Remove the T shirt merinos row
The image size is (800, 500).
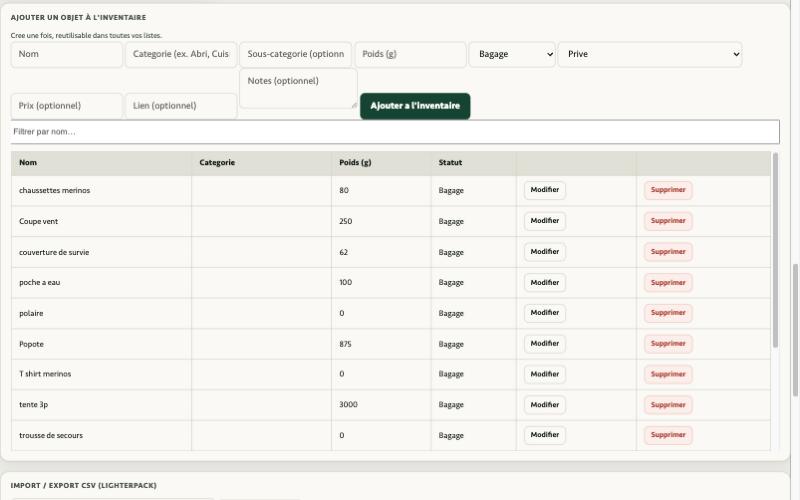tap(668, 374)
